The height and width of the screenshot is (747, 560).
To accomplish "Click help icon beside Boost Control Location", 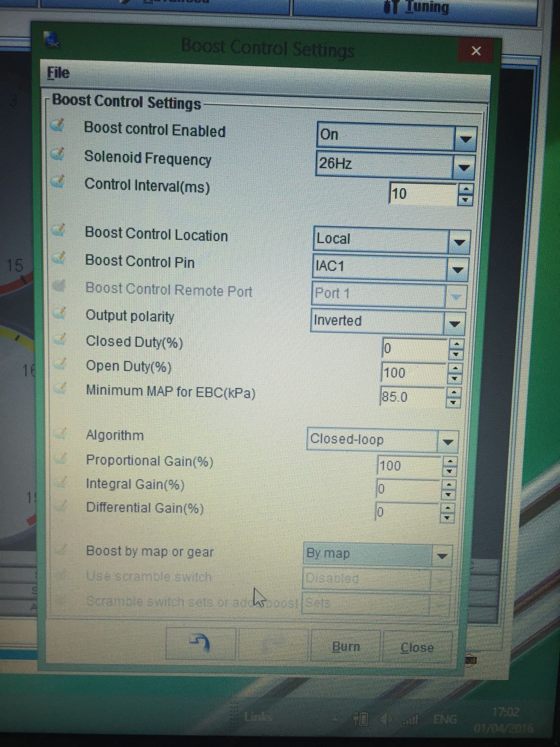I will pos(59,230).
